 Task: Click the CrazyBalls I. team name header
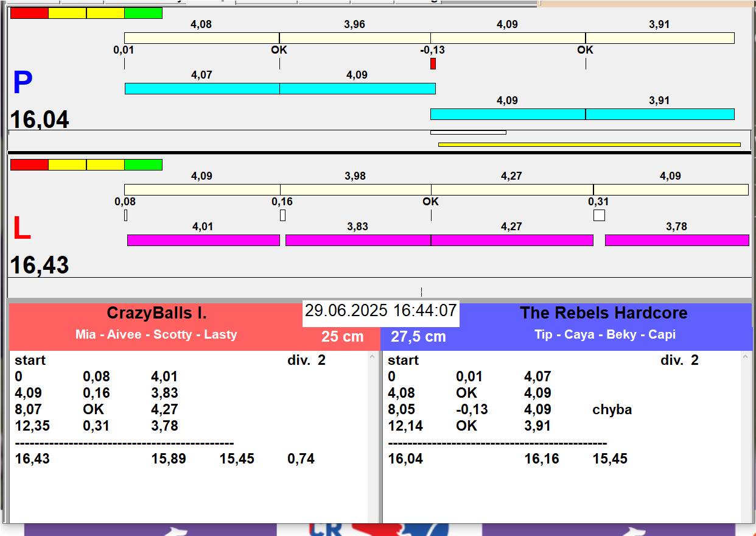pos(156,313)
